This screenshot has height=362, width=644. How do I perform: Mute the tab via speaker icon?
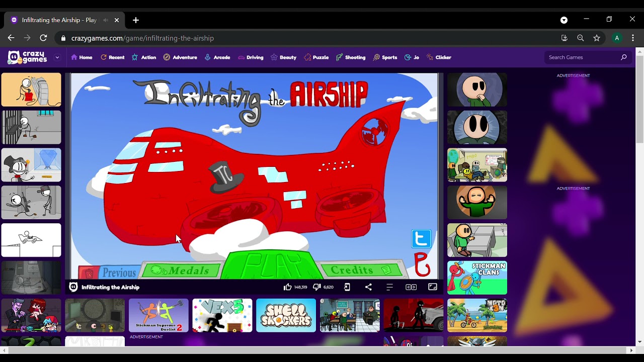pyautogui.click(x=106, y=20)
